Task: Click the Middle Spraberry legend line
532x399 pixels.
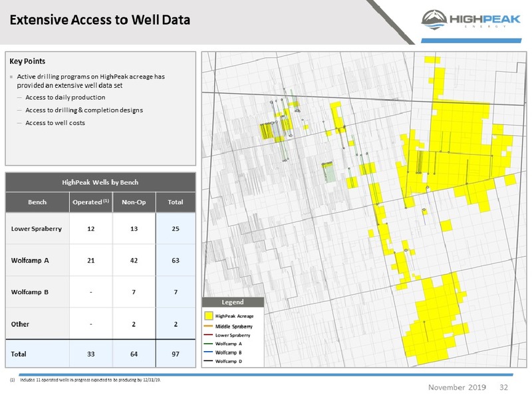Action: point(208,327)
